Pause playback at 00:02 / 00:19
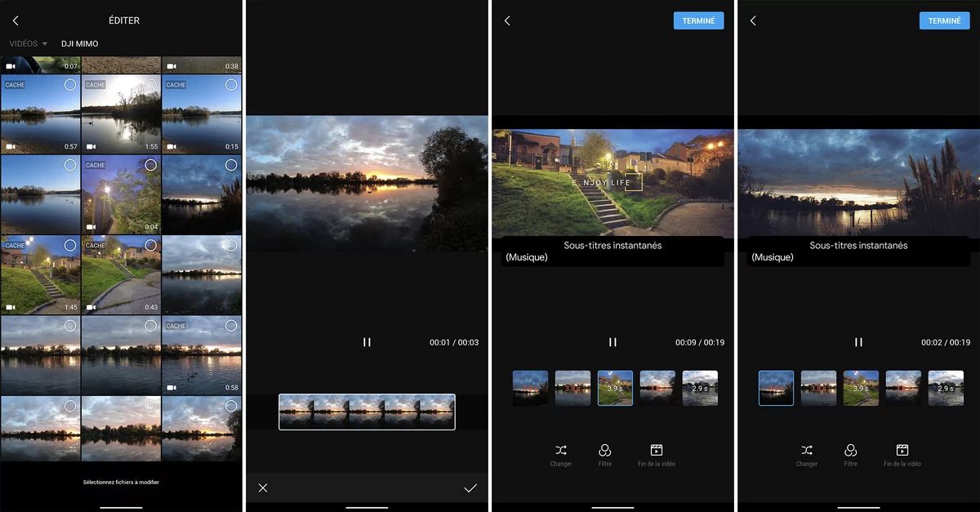Viewport: 980px width, 512px height. 858,342
